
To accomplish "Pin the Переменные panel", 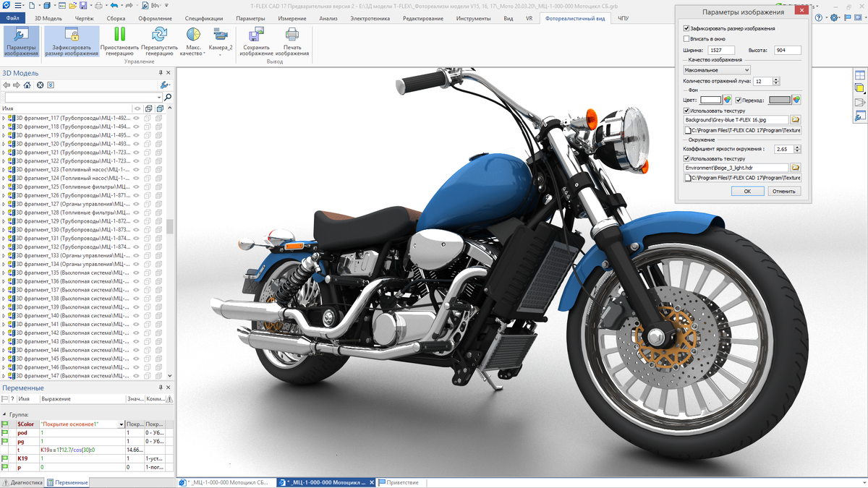I will coord(161,388).
